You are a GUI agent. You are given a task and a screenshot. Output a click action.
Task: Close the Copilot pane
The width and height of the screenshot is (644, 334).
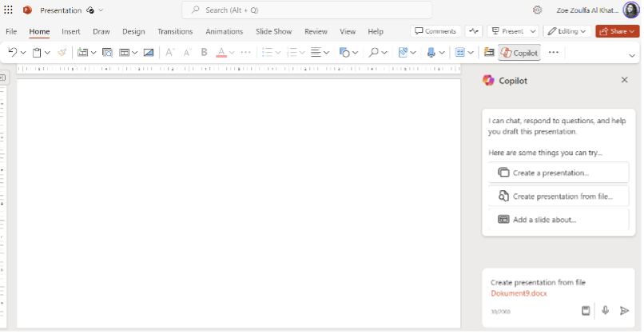624,80
